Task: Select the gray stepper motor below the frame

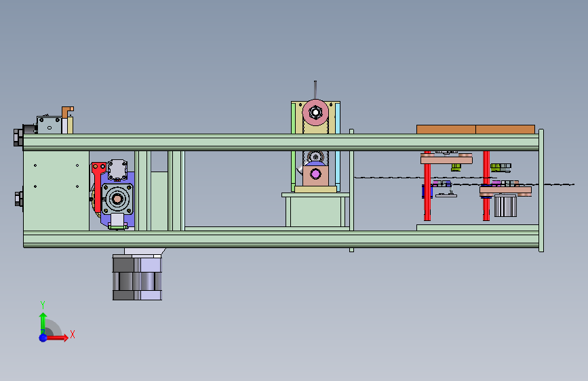Action: coord(137,277)
